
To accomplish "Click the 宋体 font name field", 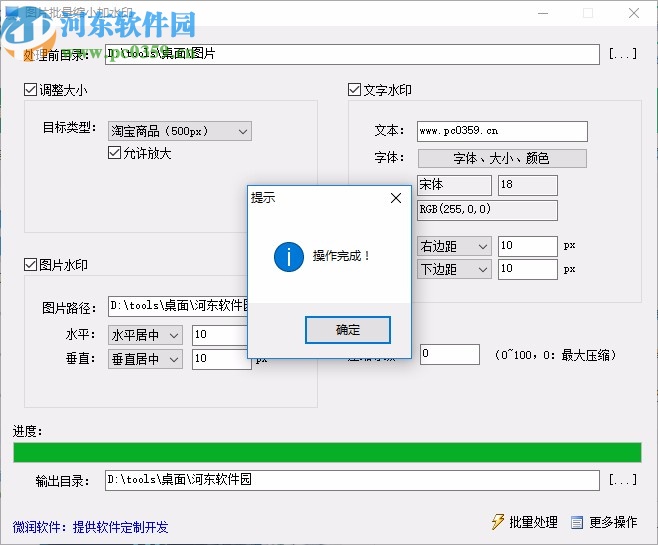I will click(x=454, y=185).
